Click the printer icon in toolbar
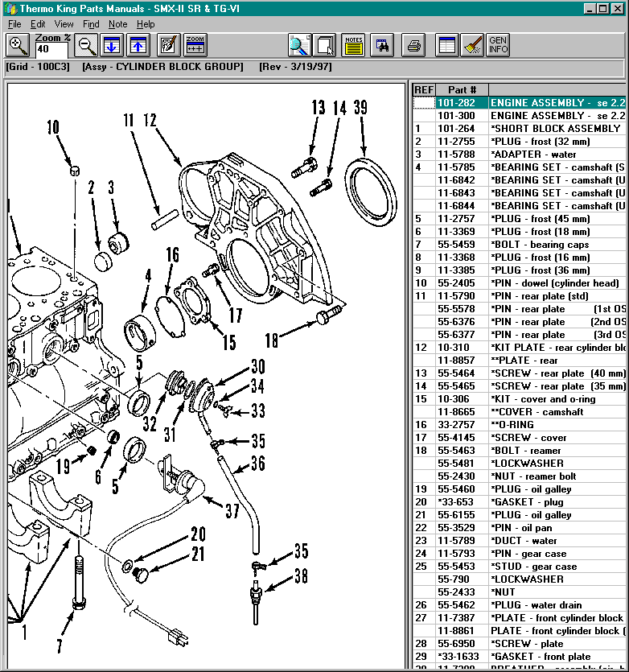 [x=413, y=45]
